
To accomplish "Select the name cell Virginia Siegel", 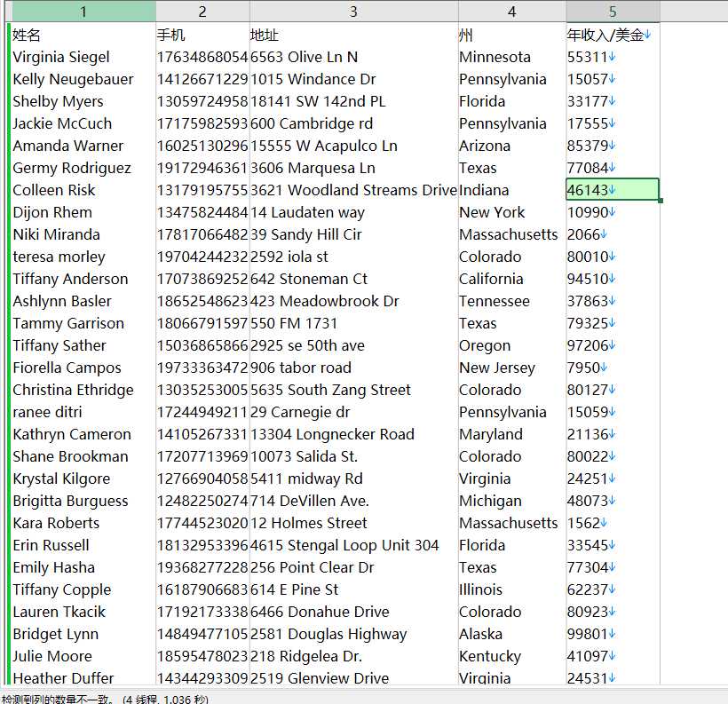I will [83, 57].
